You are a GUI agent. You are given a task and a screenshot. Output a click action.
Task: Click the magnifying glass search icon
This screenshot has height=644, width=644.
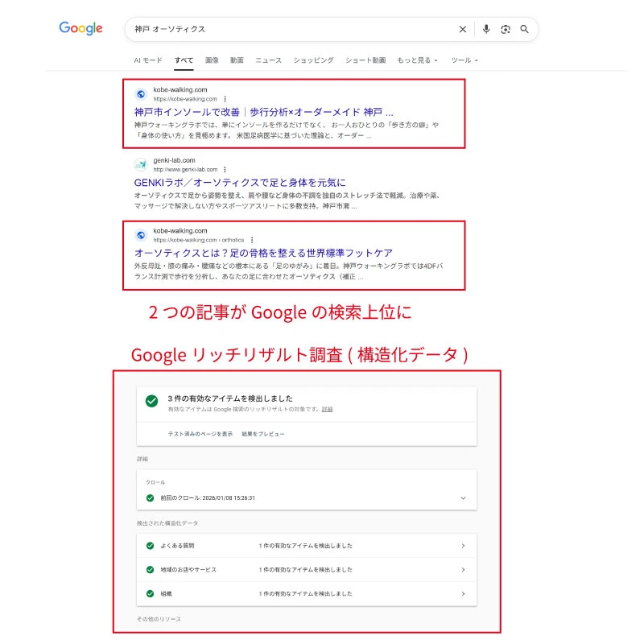(525, 29)
